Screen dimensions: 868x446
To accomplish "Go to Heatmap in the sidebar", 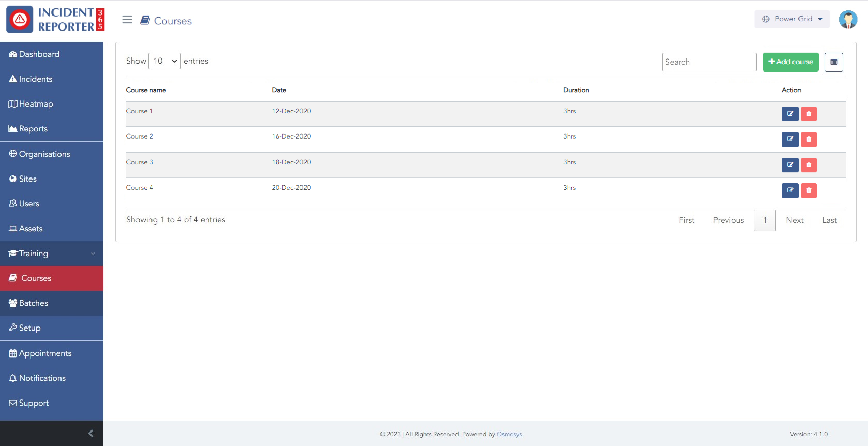I will click(x=36, y=104).
